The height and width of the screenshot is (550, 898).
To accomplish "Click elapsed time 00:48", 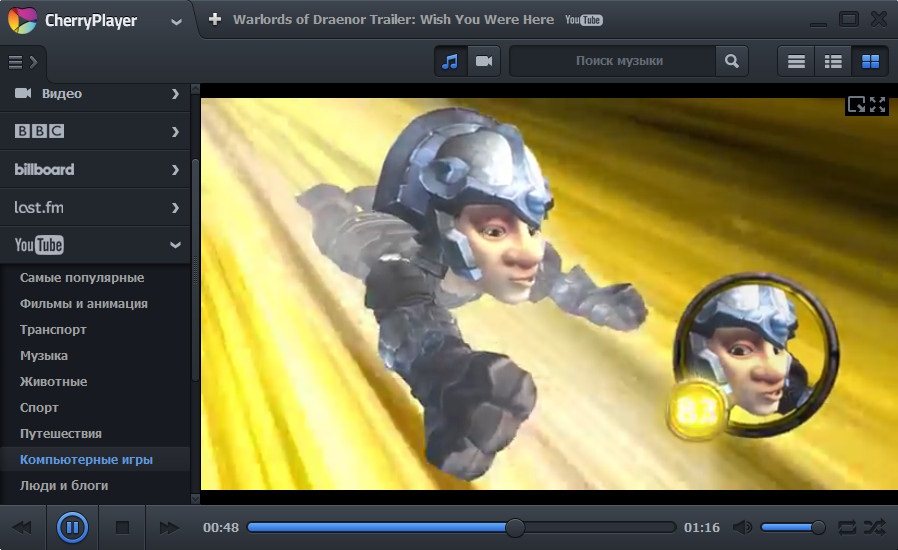I will (x=220, y=527).
